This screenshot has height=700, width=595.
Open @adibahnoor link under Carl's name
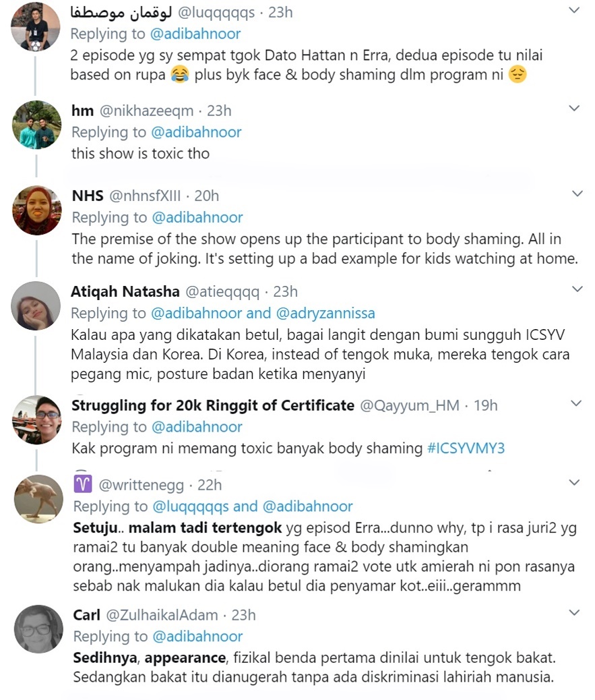(x=197, y=637)
